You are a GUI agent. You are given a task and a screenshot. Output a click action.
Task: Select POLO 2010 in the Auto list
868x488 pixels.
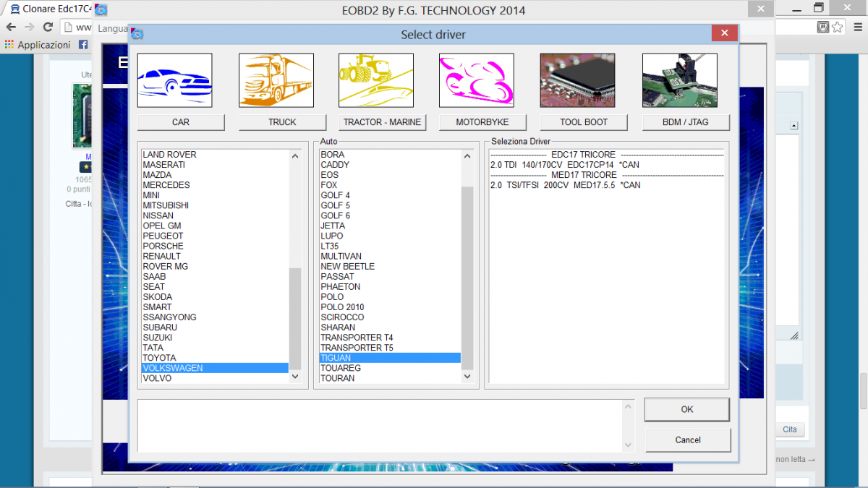(x=390, y=307)
